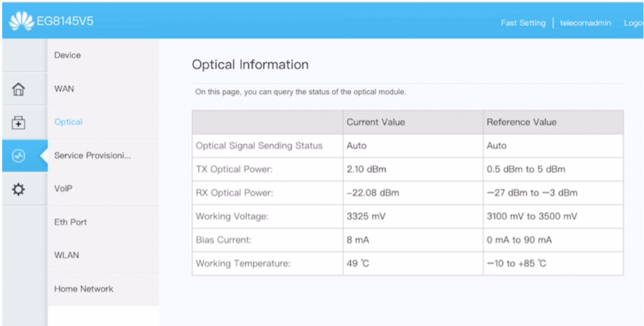Image resolution: width=644 pixels, height=326 pixels.
Task: Select the medical kit maintenance icon
Action: pos(19,123)
